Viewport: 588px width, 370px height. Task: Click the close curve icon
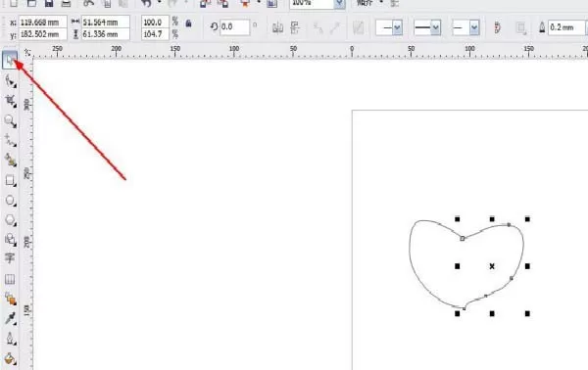pos(497,27)
